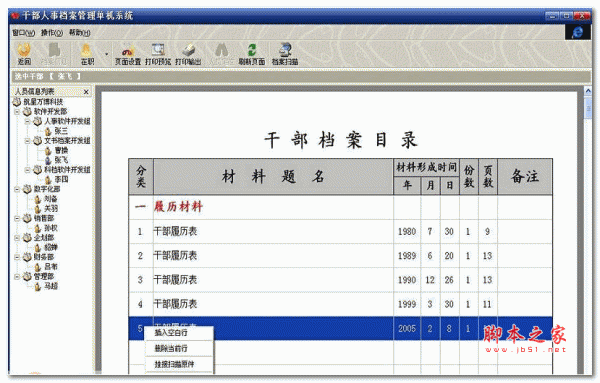Image resolution: width=600 pixels, height=383 pixels.
Task: Select person 孙权 in the tree
Action: click(51, 228)
